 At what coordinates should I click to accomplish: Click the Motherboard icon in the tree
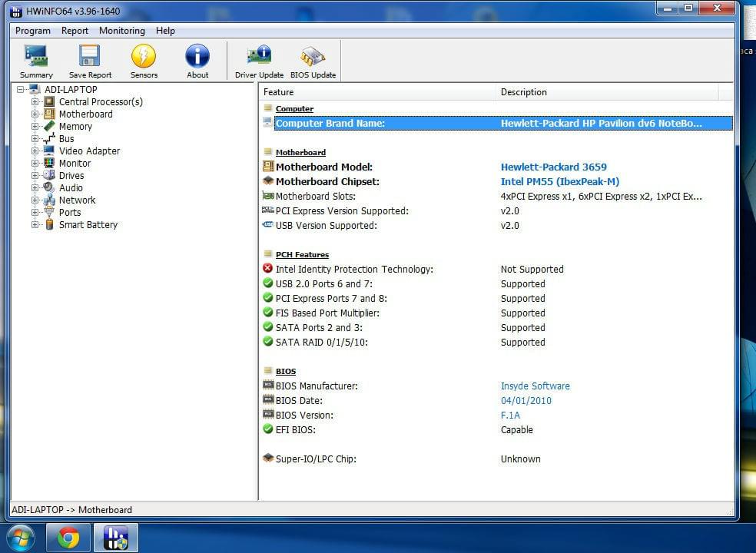click(x=49, y=114)
